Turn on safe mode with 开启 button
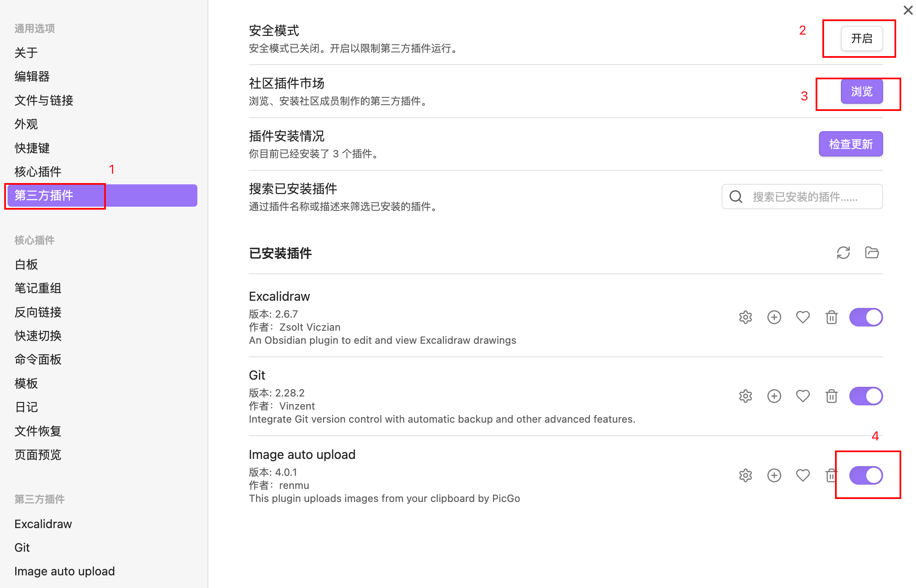 862,38
